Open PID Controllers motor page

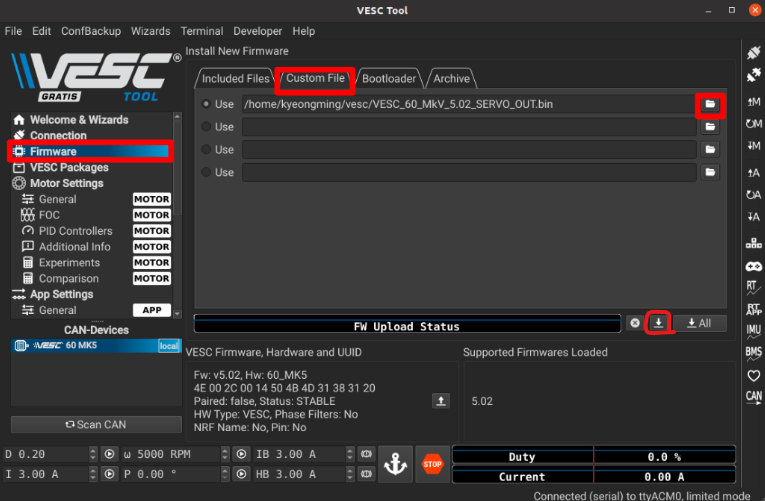click(x=76, y=231)
